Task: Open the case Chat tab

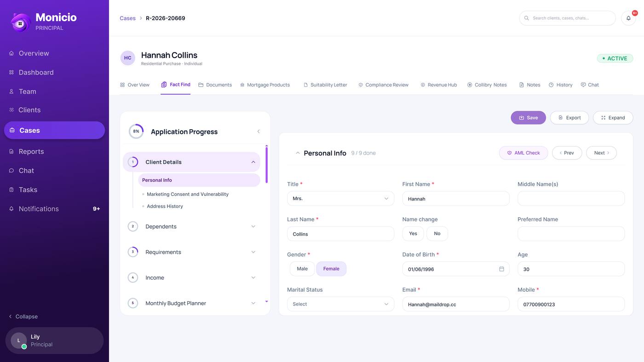Action: (x=590, y=85)
